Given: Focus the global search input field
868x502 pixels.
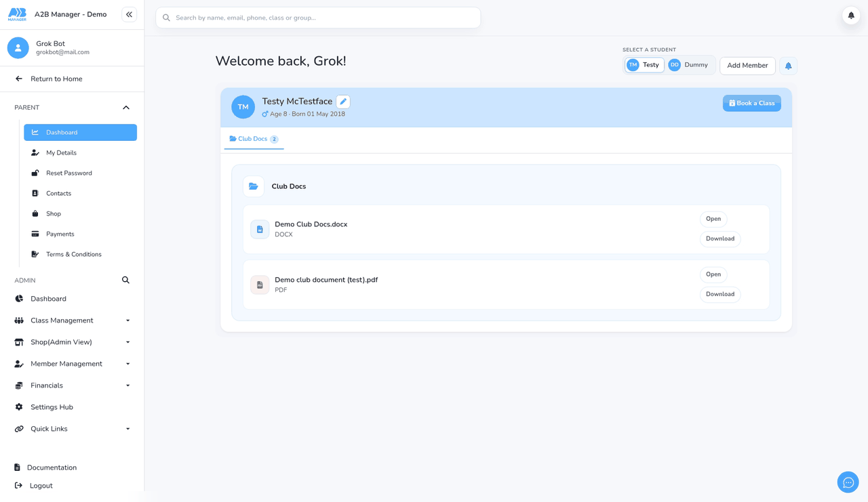Looking at the screenshot, I should [318, 18].
